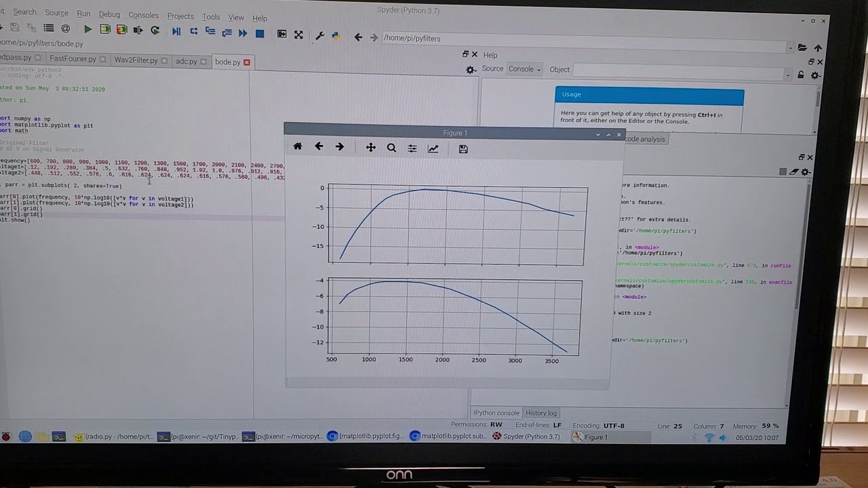868x488 pixels.
Task: Click the @ symbol toolbar icon
Action: pyautogui.click(x=66, y=28)
